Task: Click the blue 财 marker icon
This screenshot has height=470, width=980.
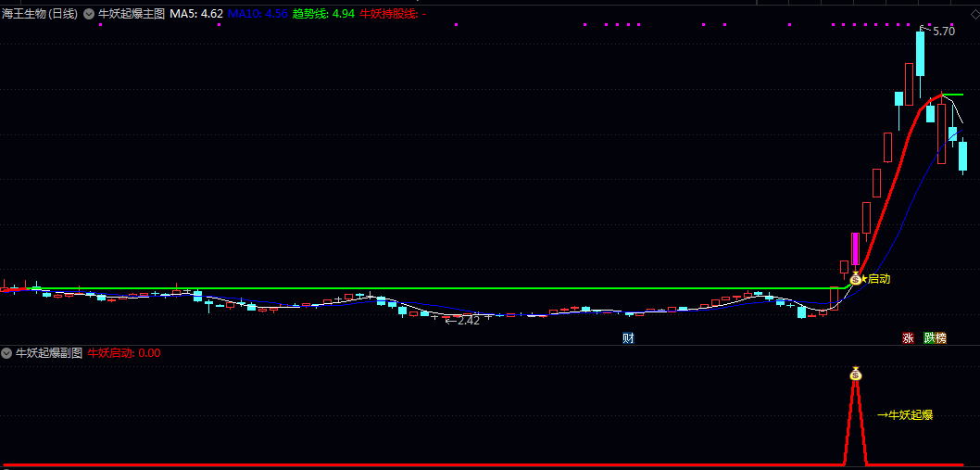Action: (x=628, y=338)
